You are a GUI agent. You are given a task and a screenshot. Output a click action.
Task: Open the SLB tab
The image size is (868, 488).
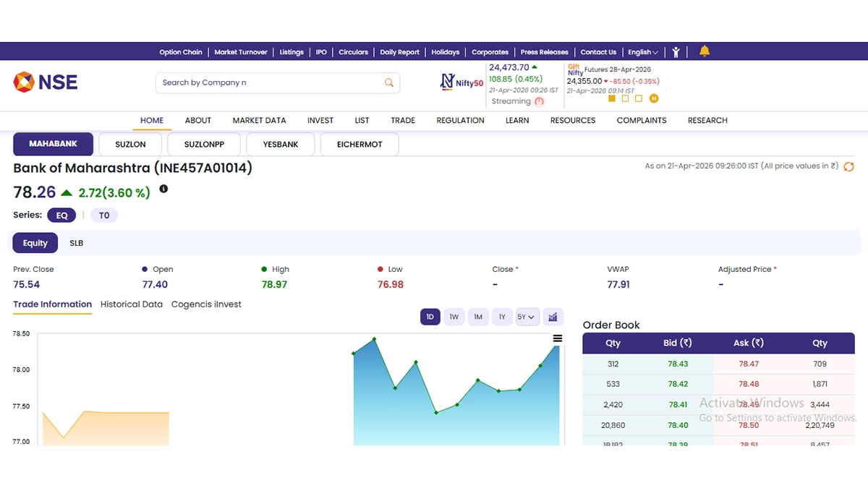click(76, 243)
